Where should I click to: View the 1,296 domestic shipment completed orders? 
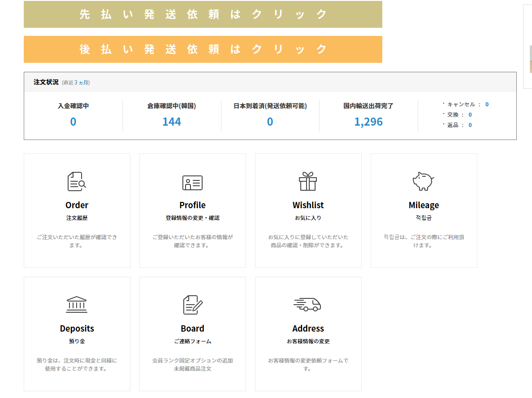(368, 122)
